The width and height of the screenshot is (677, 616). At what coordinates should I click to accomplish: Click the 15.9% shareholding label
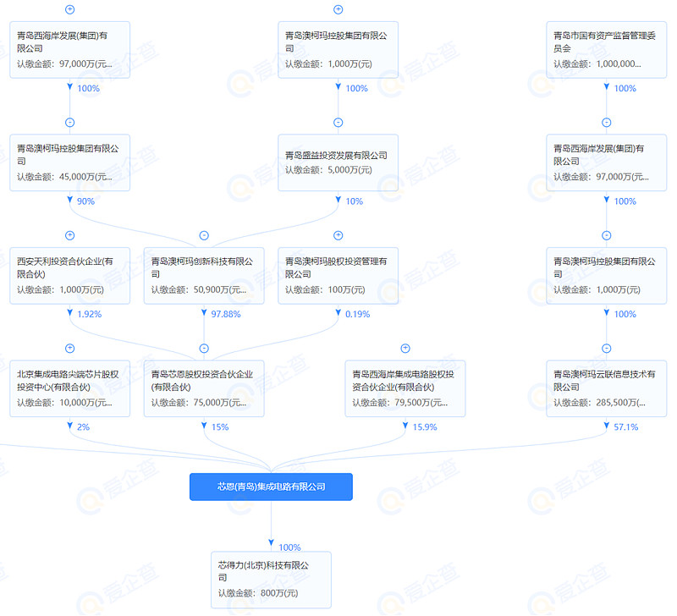coord(425,427)
